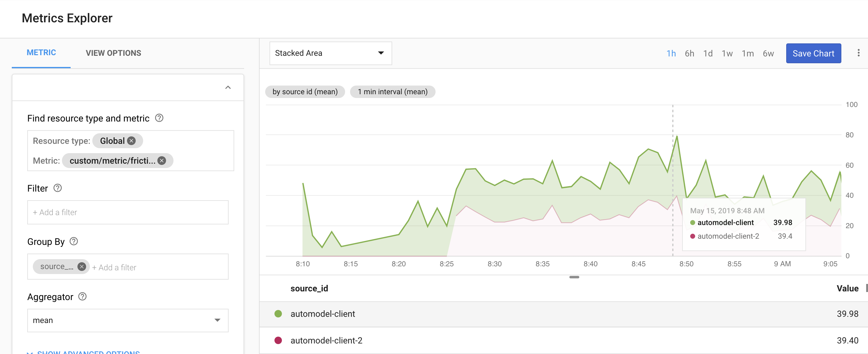The height and width of the screenshot is (354, 868).
Task: Open the three-dot more options menu
Action: click(x=858, y=53)
